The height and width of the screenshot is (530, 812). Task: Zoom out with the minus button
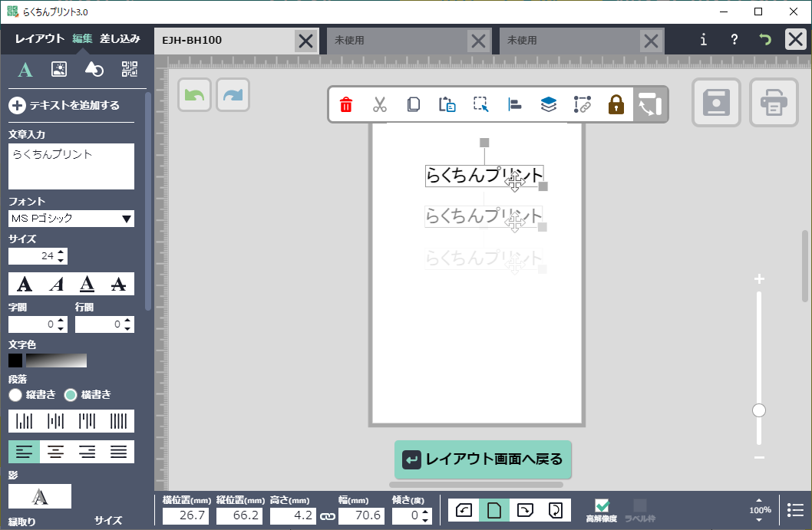pos(759,458)
